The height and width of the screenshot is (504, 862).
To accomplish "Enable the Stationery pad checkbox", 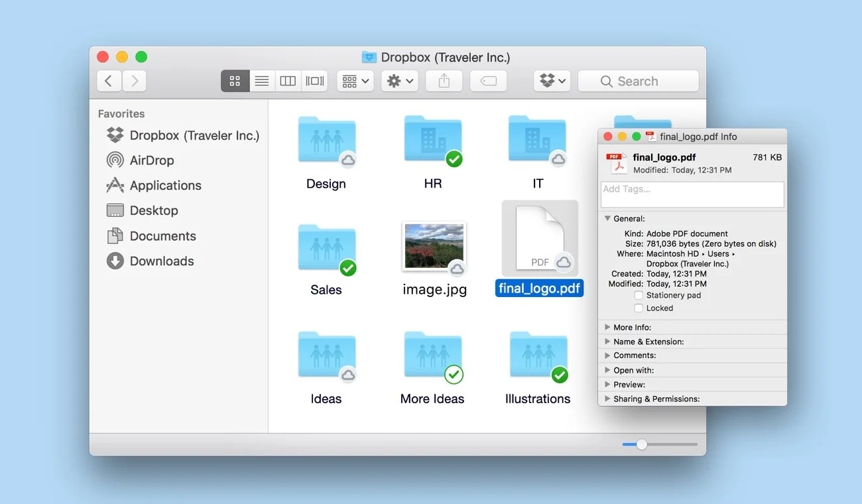I will tap(640, 295).
